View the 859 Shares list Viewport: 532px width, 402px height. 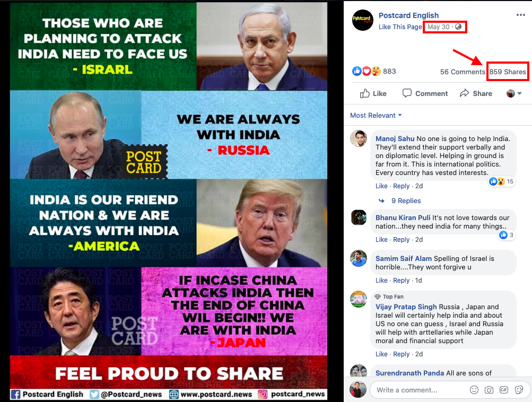(x=507, y=72)
